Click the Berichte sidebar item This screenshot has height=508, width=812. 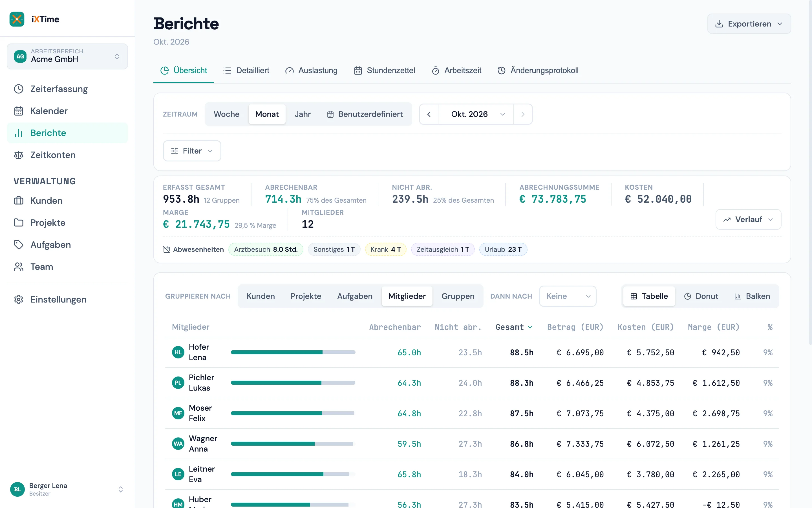pos(67,133)
